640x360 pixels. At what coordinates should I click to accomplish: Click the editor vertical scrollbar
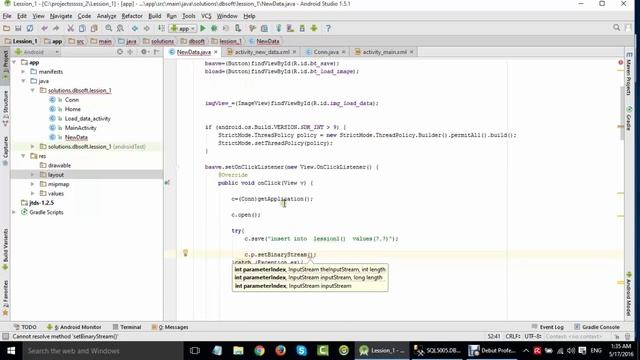(621, 114)
